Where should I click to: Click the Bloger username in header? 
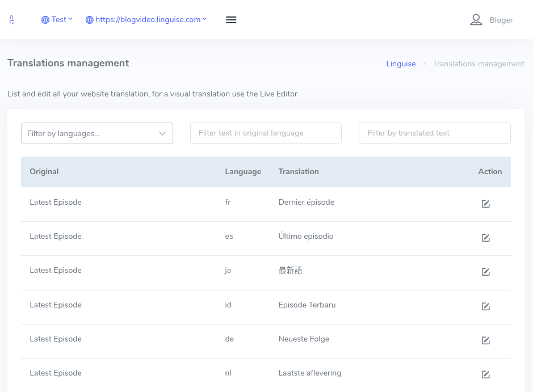(x=501, y=20)
